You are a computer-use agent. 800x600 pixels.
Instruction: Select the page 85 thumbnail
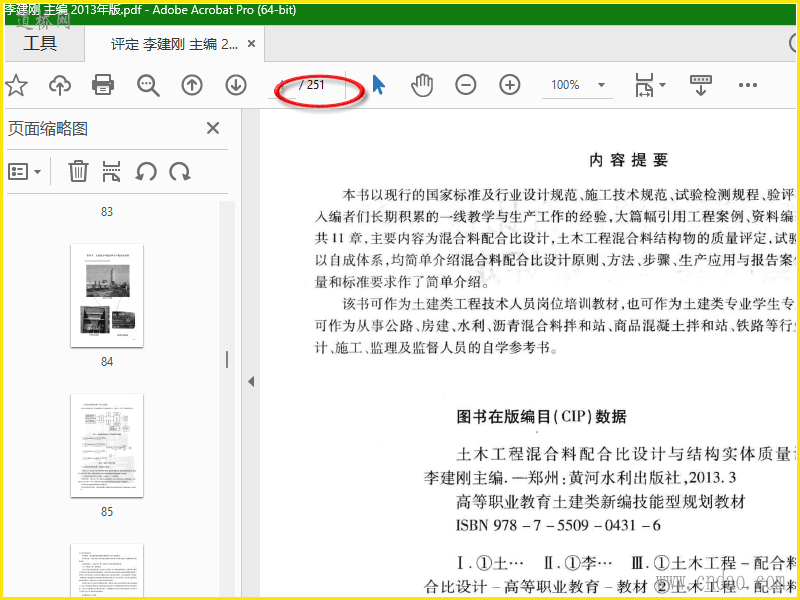[107, 445]
